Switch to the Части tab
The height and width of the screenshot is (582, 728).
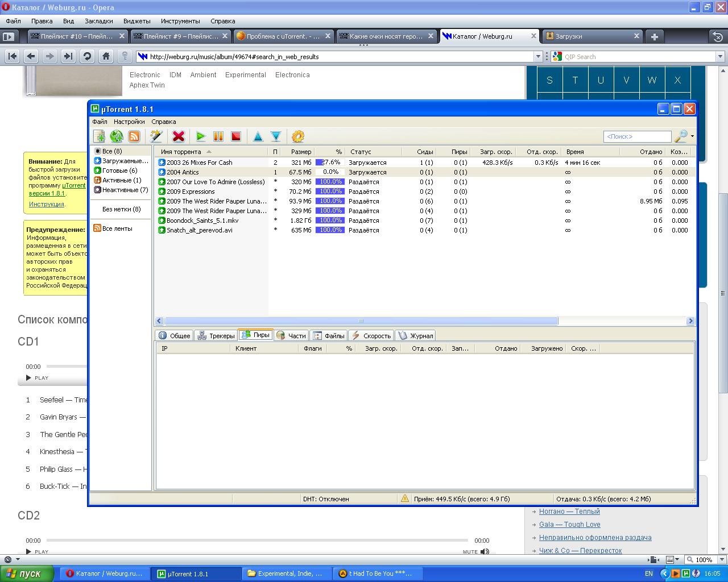click(x=291, y=336)
